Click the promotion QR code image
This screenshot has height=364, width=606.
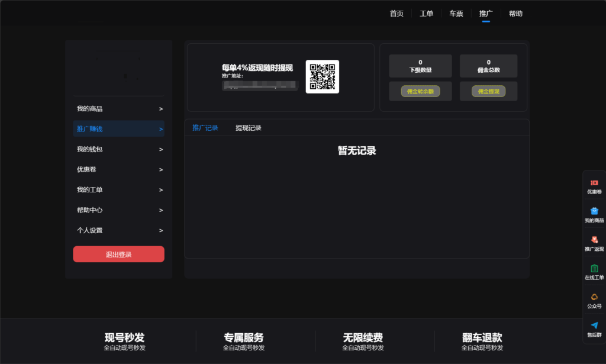point(322,76)
